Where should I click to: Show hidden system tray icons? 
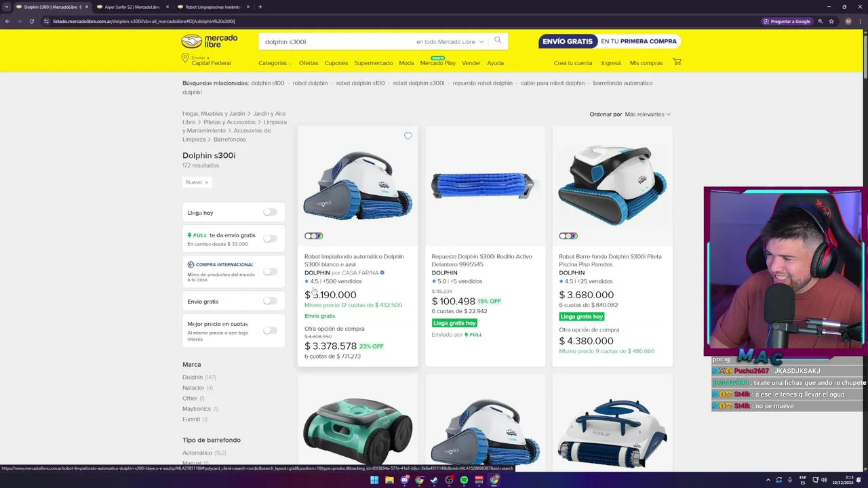pos(768,480)
